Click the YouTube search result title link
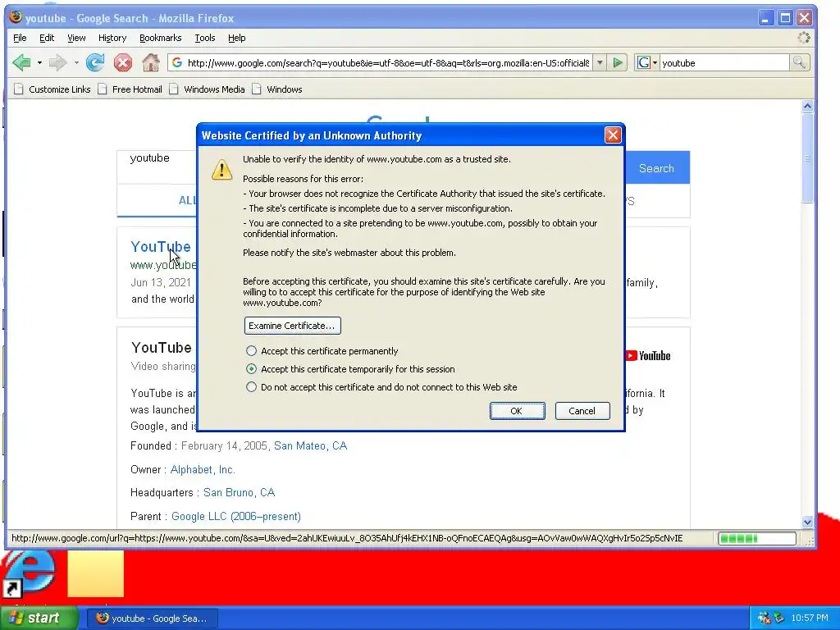Screen dimensions: 840x630 161,246
